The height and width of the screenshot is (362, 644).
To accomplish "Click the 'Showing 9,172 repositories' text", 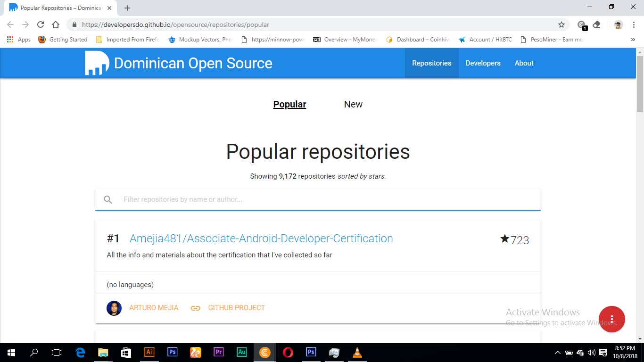I will click(318, 176).
